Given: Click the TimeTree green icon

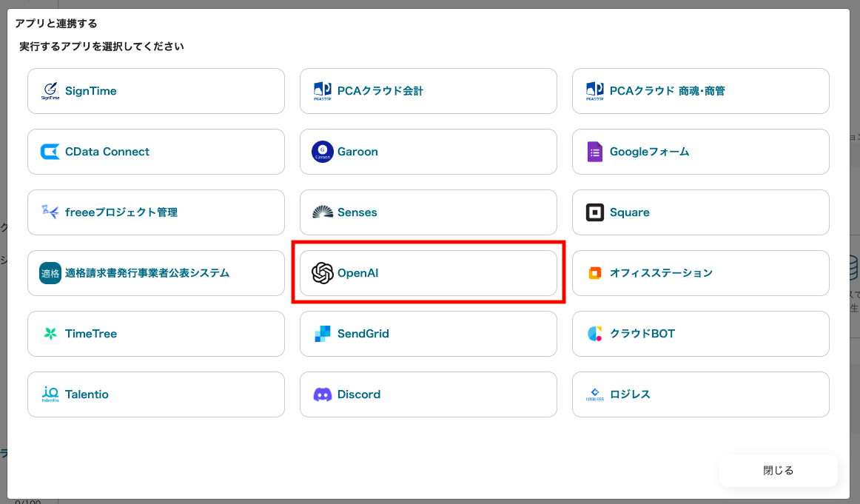Looking at the screenshot, I should (50, 334).
